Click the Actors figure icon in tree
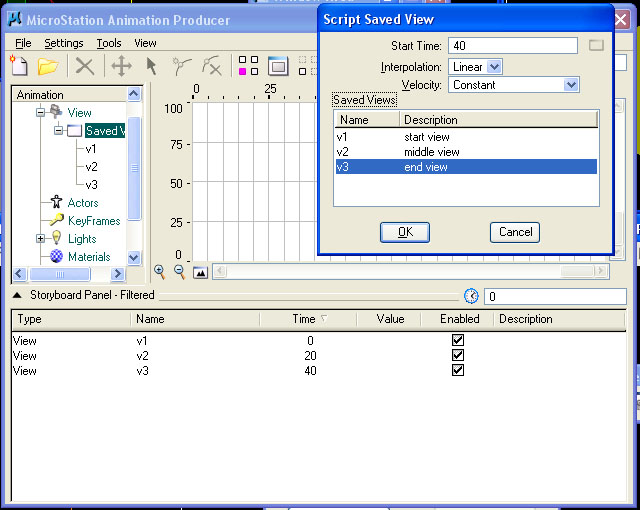 coord(56,202)
